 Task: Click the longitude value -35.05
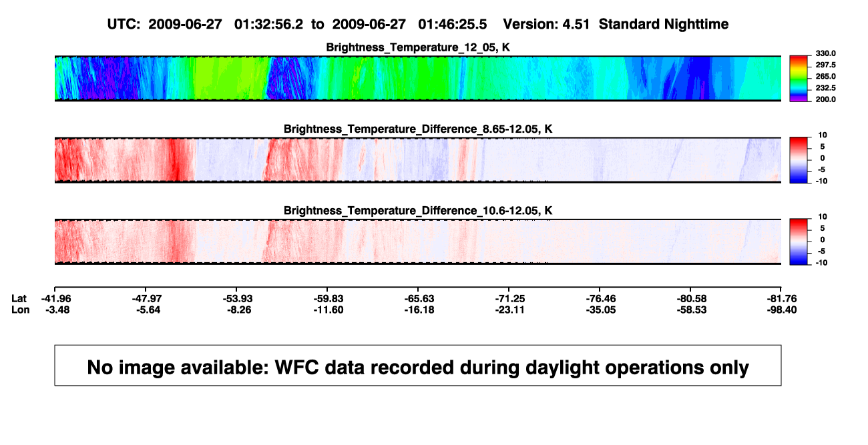click(600, 310)
